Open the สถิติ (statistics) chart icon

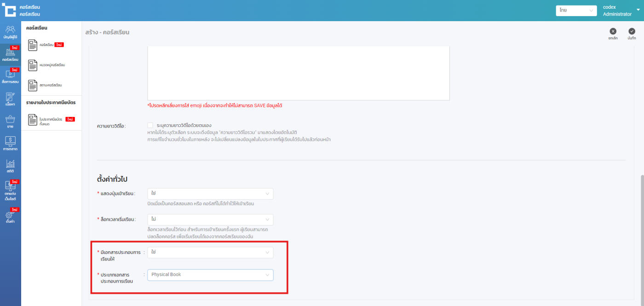[x=10, y=166]
